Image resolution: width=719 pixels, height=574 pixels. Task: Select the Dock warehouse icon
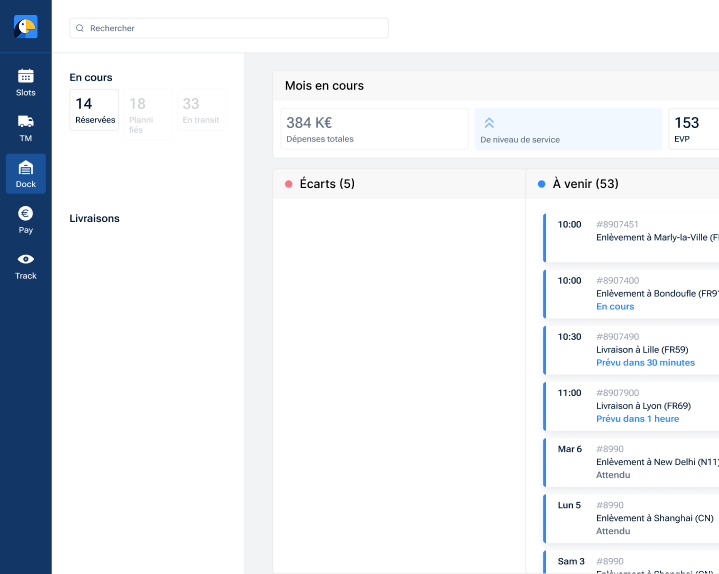tap(26, 168)
